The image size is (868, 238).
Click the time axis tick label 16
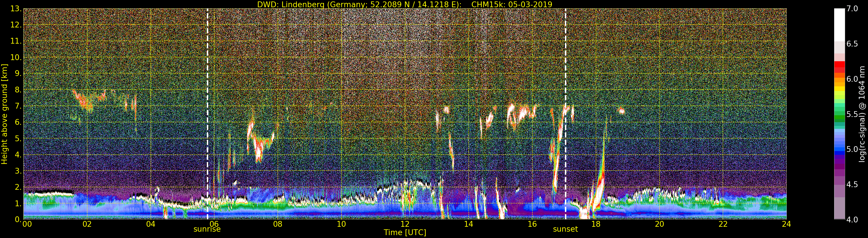pos(532,224)
